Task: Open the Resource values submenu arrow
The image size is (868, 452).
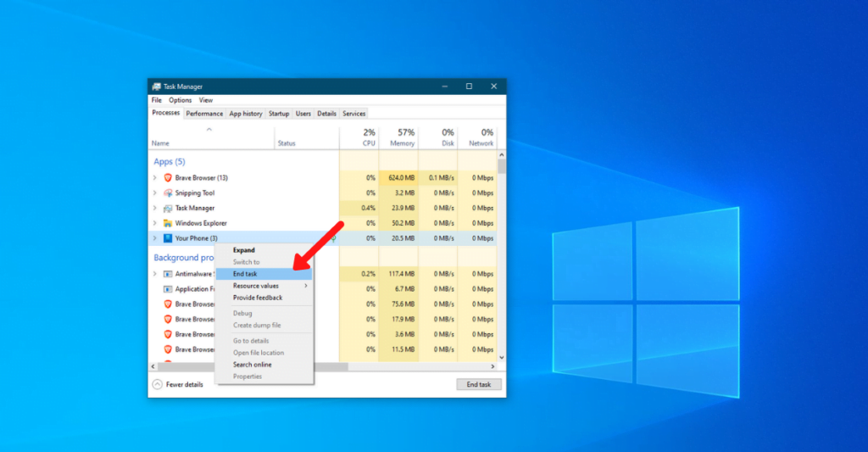Action: click(x=305, y=286)
